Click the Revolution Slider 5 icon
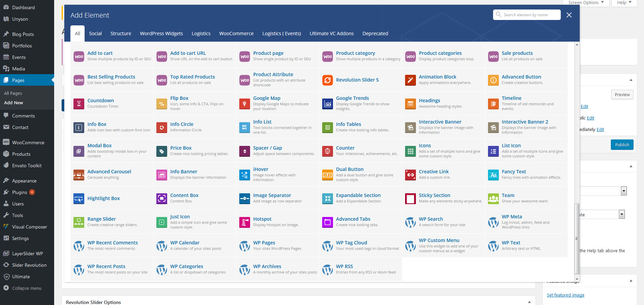644x305 pixels. coord(328,80)
